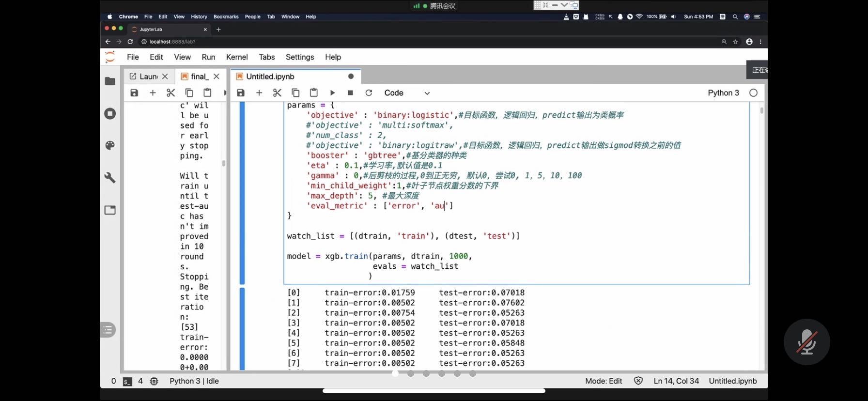
Task: Click the kernel status circle indicator
Action: point(753,93)
